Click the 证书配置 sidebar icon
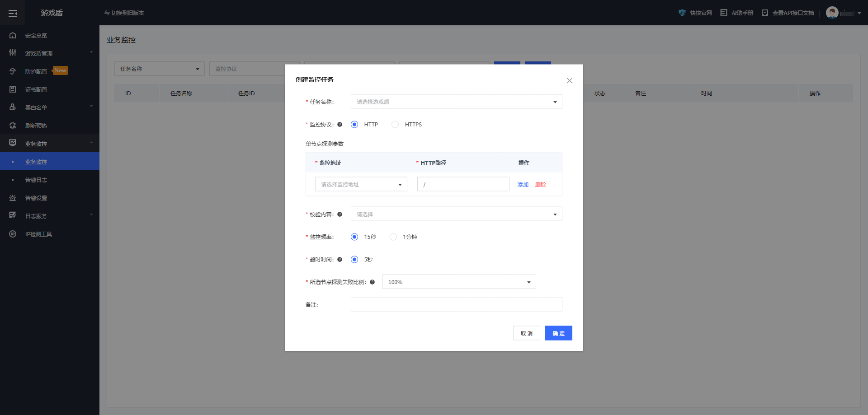This screenshot has width=868, height=415. coord(37,89)
